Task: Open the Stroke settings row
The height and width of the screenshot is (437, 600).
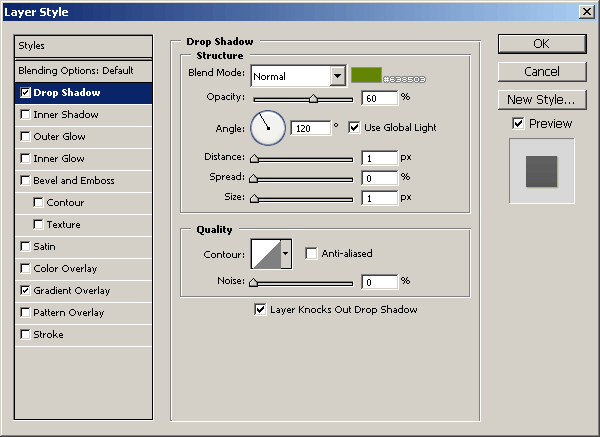Action: (83, 335)
